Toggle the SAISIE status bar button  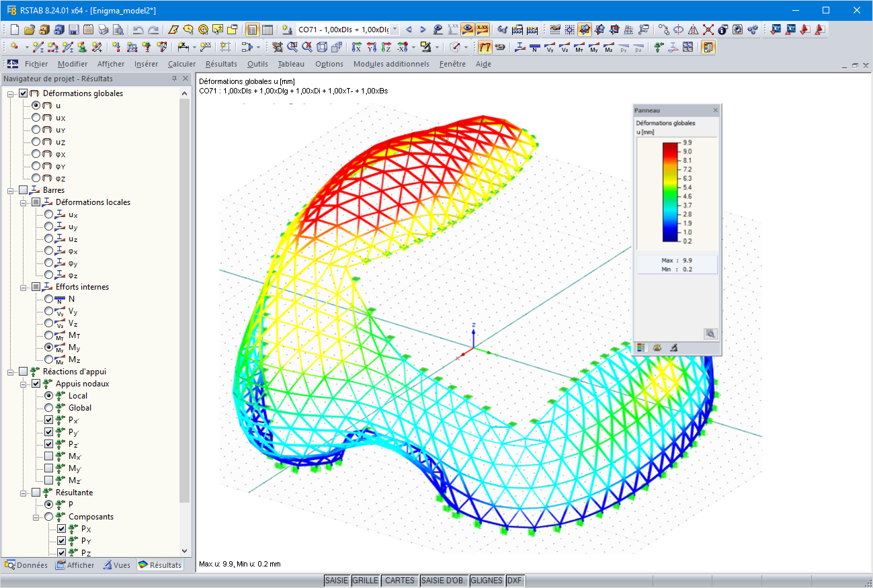pos(337,581)
